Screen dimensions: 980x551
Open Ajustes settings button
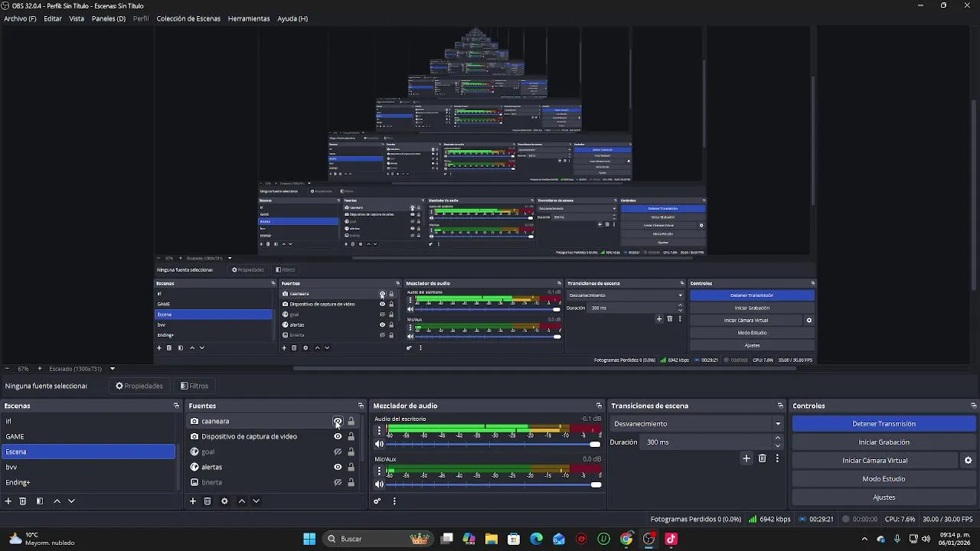[x=884, y=497]
